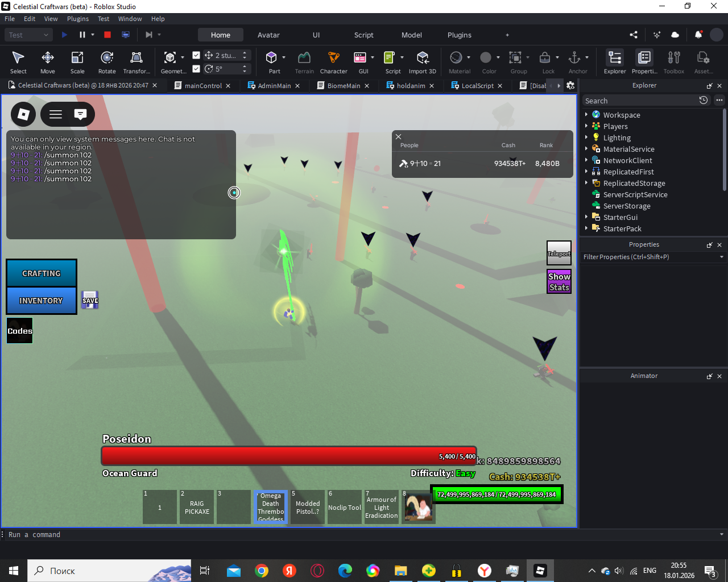Expand StarterGui in Explorer
The height and width of the screenshot is (582, 728).
coord(586,217)
